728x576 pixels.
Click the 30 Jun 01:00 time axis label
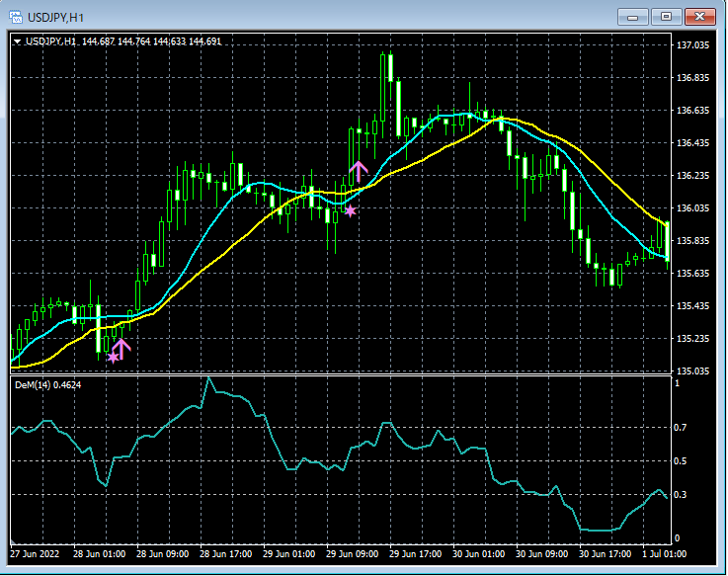[x=478, y=554]
